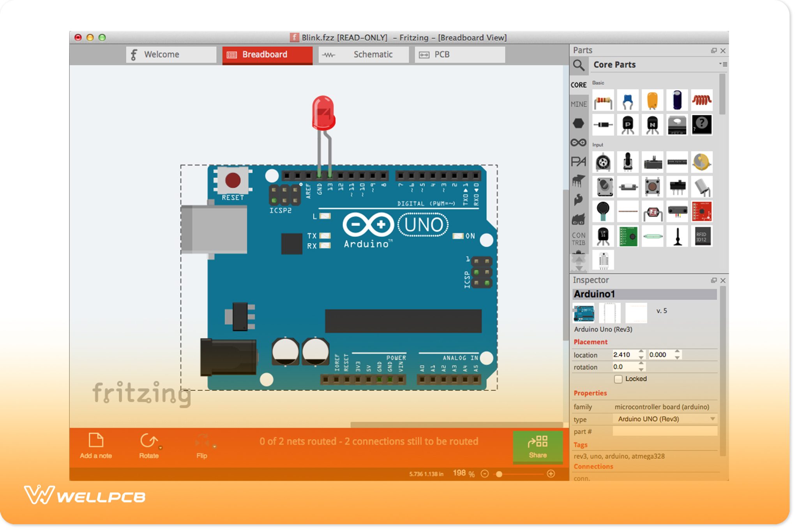Select the orange tantalum capacitor part

tap(652, 100)
